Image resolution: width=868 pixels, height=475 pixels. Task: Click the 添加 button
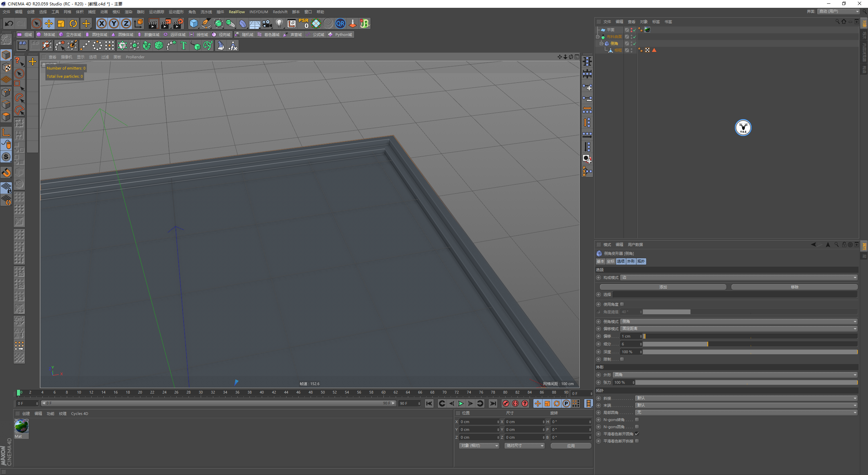663,287
